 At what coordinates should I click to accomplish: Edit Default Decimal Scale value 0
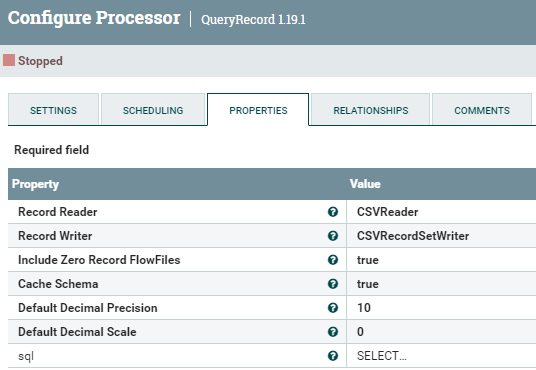(x=360, y=332)
